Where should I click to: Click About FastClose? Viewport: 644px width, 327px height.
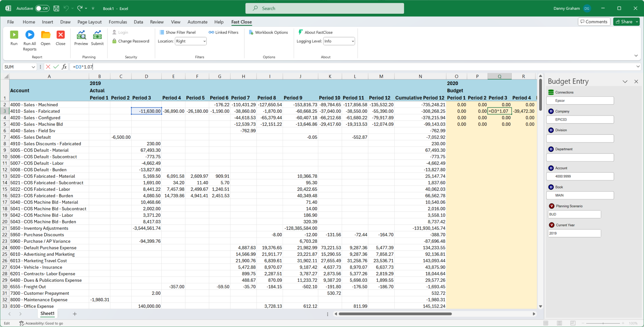316,32
